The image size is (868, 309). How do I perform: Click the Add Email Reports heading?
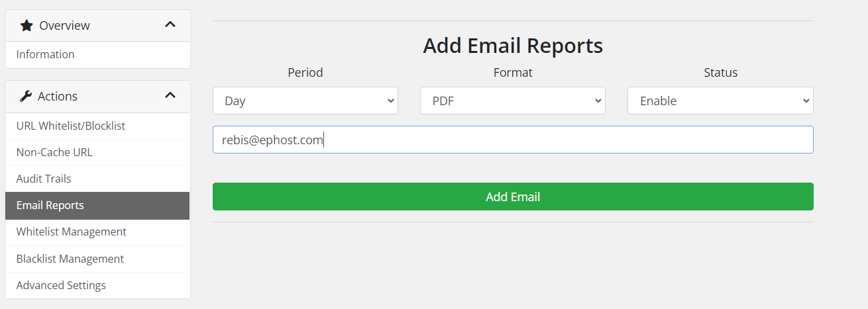[x=513, y=46]
